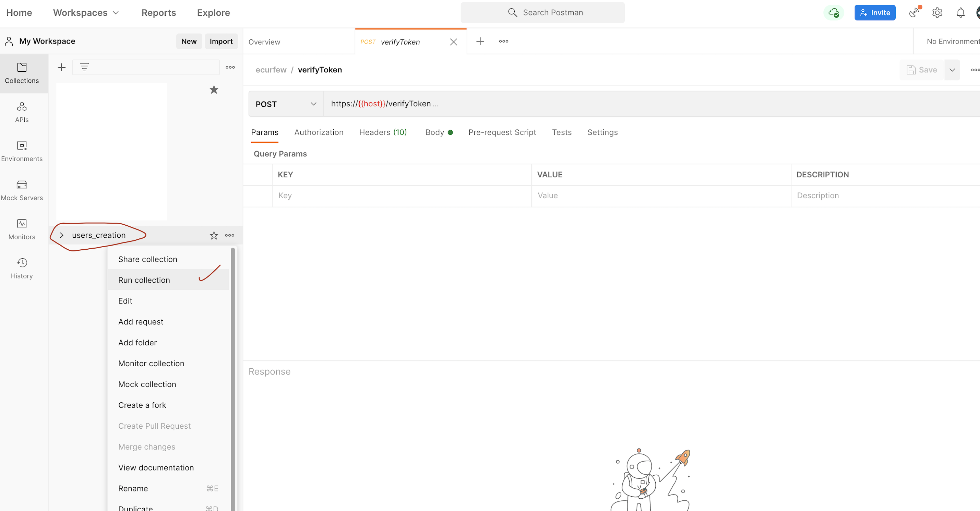Choose Mock collection from context menu

[x=168, y=384]
